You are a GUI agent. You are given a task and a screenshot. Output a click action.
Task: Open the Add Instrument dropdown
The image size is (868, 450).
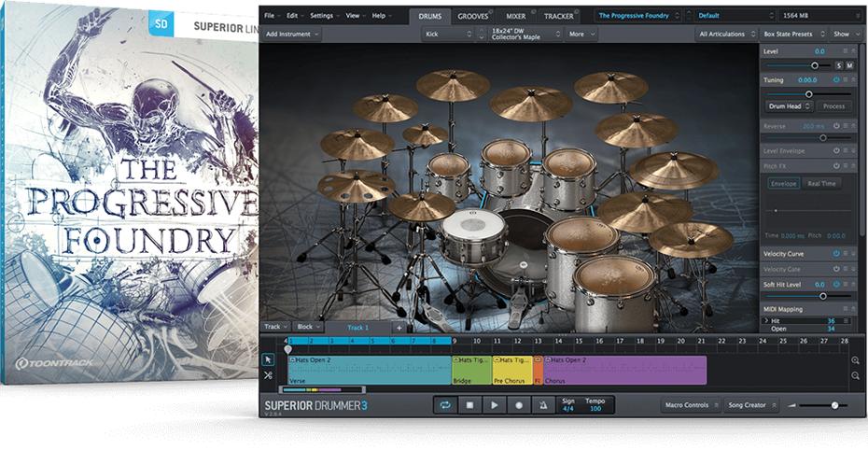click(291, 35)
